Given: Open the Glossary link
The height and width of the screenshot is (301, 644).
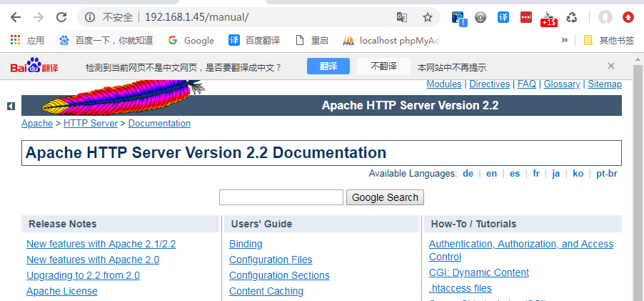Looking at the screenshot, I should coord(562,84).
